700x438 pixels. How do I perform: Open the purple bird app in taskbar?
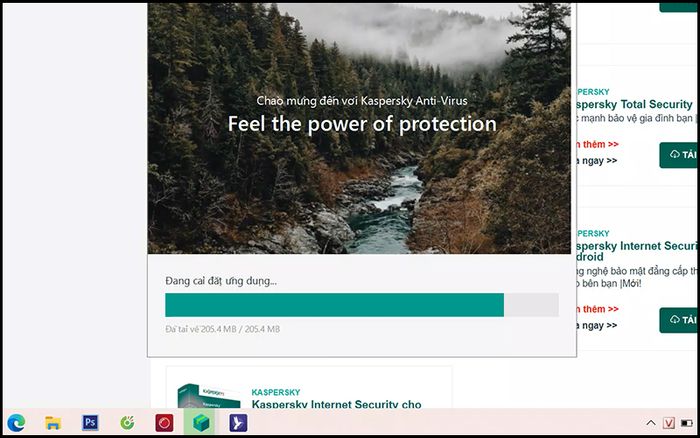pos(238,423)
